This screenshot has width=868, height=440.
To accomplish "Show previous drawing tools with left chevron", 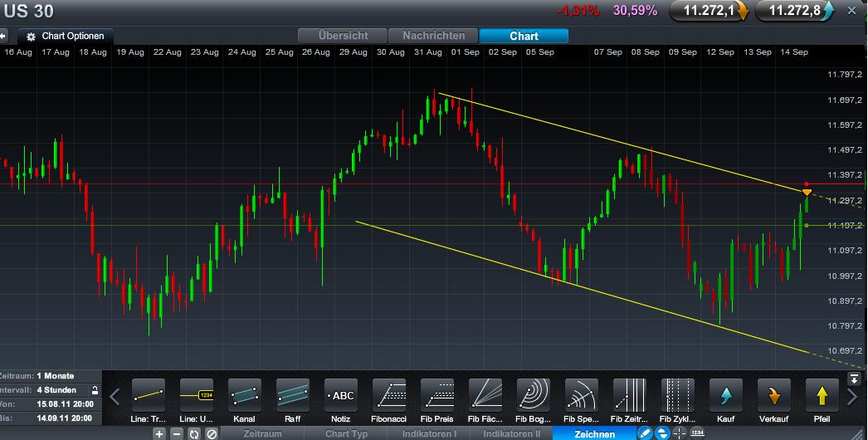I will (x=115, y=396).
